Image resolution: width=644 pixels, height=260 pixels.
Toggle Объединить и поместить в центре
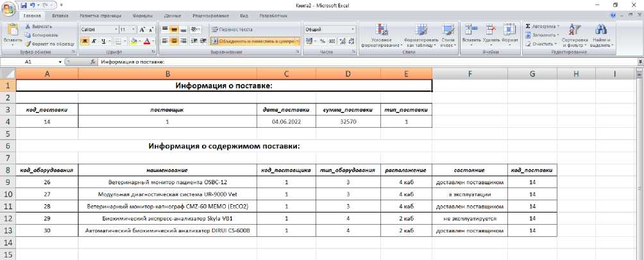pos(253,41)
